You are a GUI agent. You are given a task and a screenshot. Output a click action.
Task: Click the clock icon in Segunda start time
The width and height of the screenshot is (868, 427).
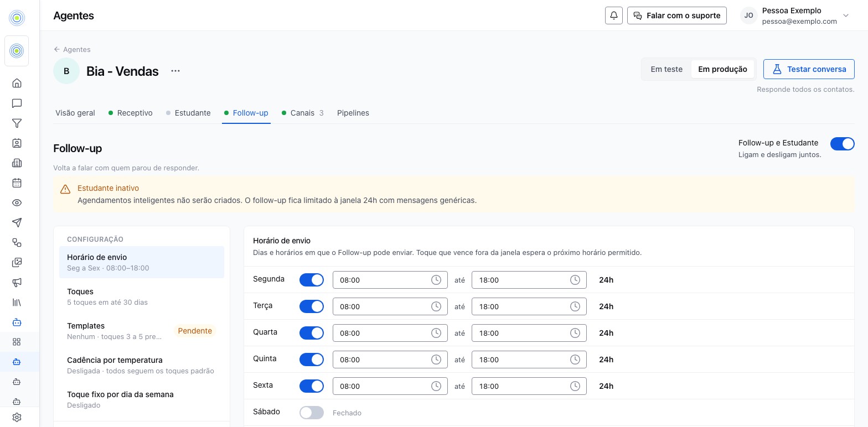click(x=436, y=280)
